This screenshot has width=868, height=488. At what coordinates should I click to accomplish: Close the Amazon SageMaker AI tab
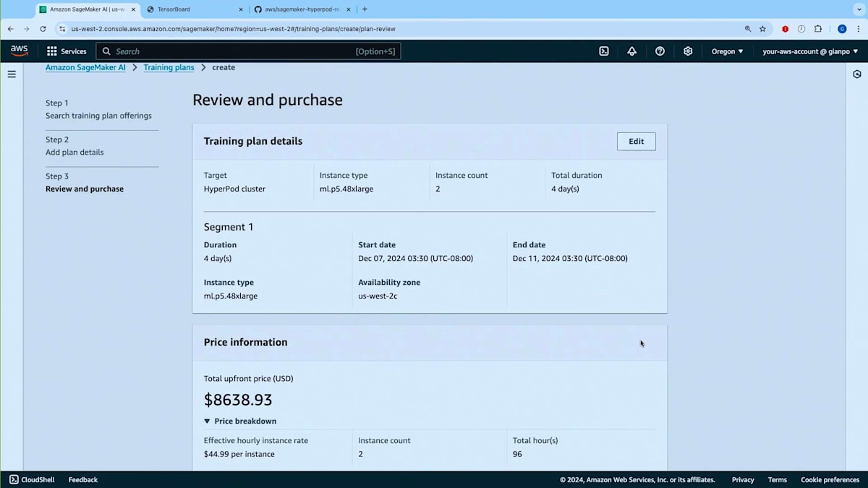133,9
